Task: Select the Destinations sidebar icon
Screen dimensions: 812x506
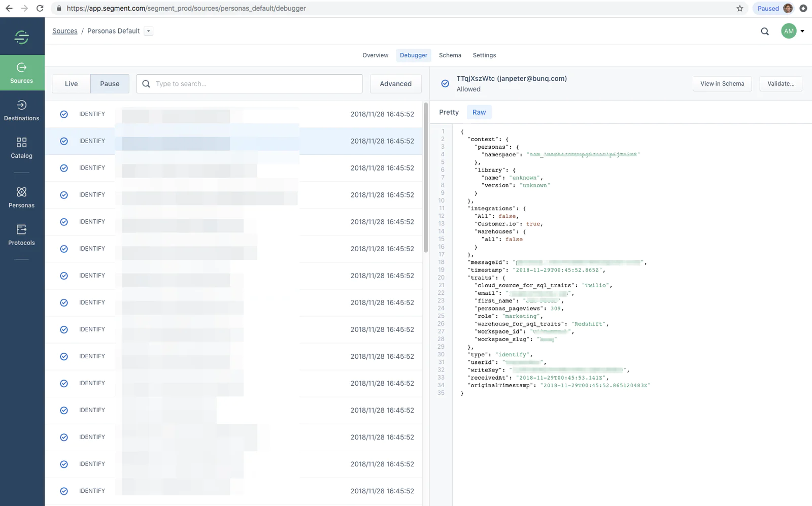Action: click(21, 110)
